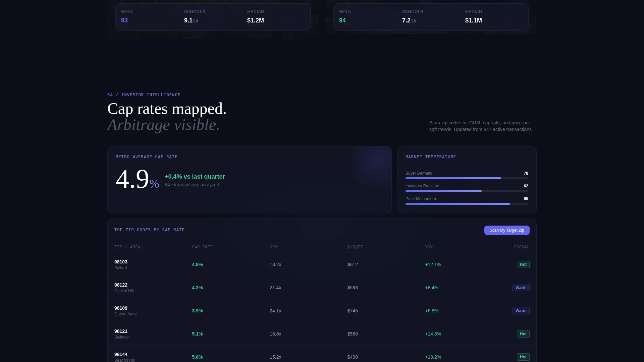Click the Buyer Demand progress bar
The height and width of the screenshot is (362, 644).
click(467, 178)
